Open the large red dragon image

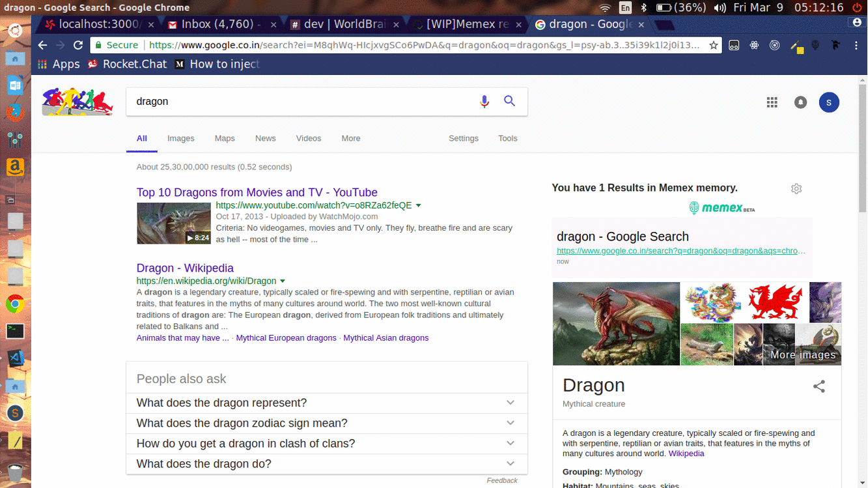click(x=616, y=323)
